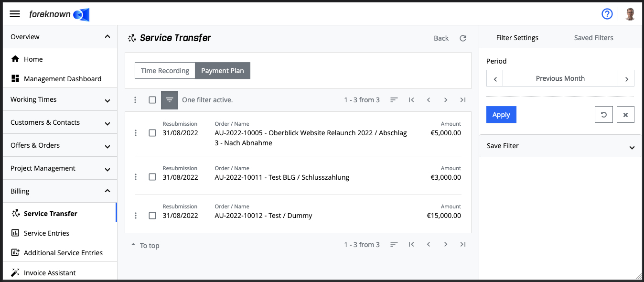644x282 pixels.
Task: Step the Period to the later period
Action: tap(626, 78)
